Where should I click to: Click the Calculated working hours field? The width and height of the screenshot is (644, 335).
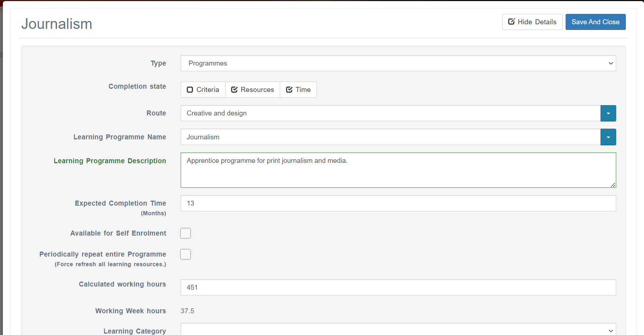coord(398,288)
